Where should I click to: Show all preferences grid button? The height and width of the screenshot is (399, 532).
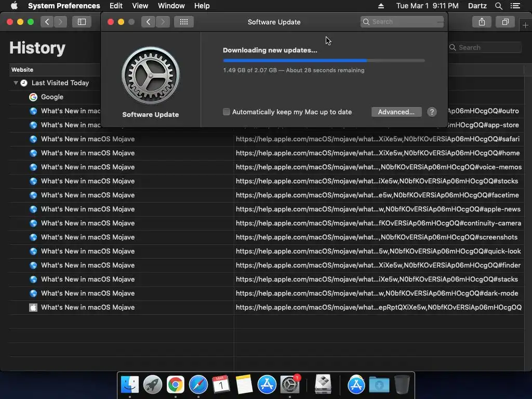184,22
